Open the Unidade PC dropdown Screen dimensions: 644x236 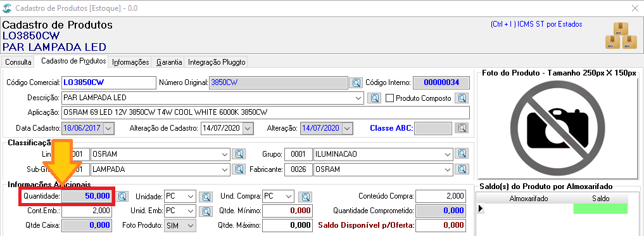[191, 197]
